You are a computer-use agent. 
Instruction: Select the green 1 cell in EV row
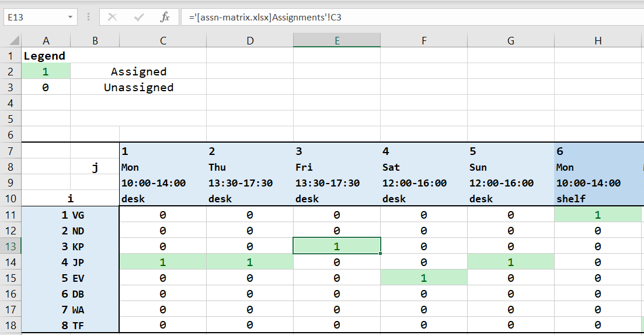(x=424, y=278)
